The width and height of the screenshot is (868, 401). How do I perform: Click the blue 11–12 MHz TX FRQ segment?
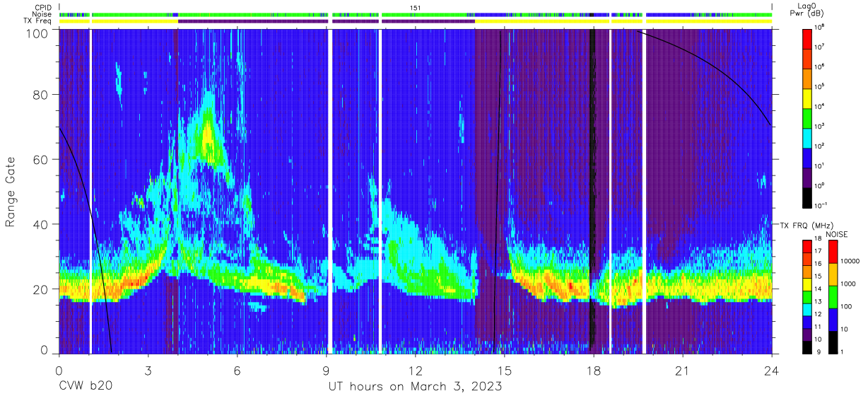pos(807,322)
